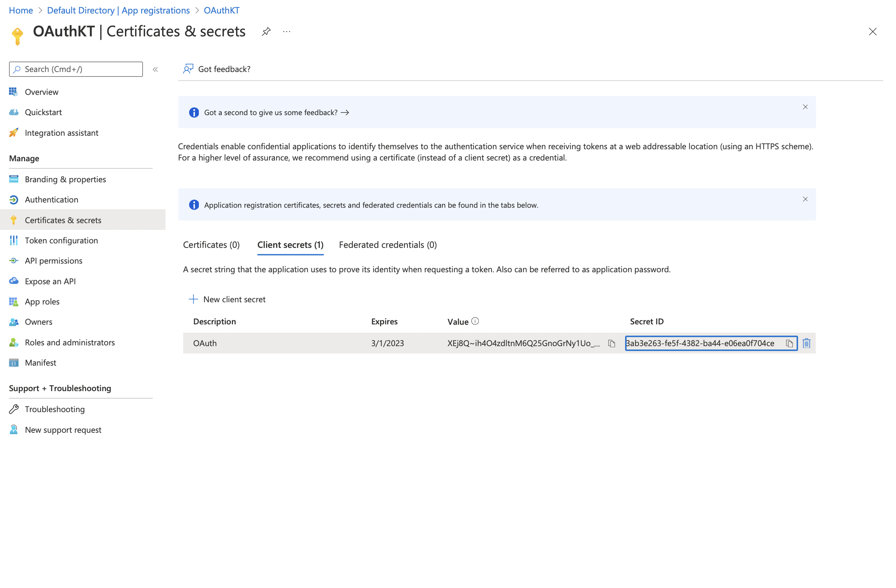Show Value column info tooltip

pos(475,321)
